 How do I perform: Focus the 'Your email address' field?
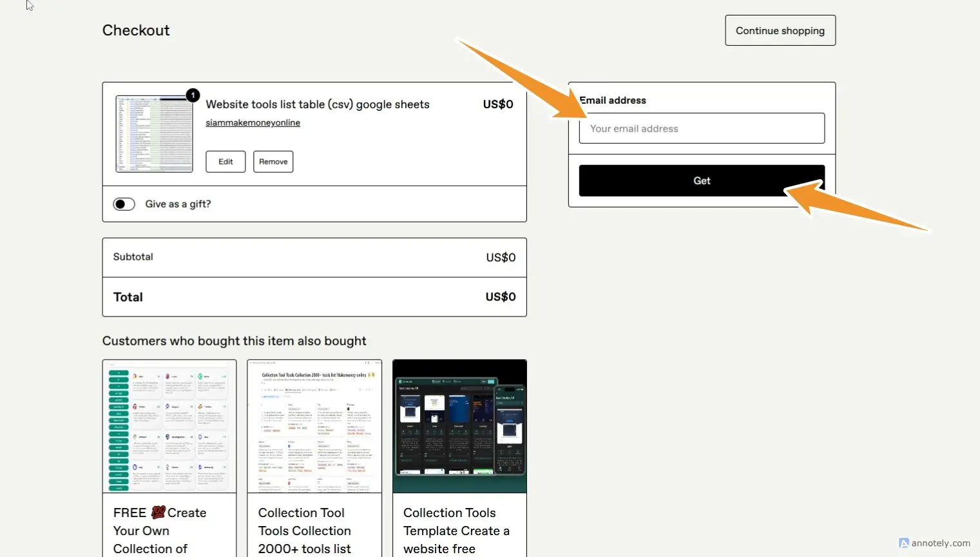702,129
